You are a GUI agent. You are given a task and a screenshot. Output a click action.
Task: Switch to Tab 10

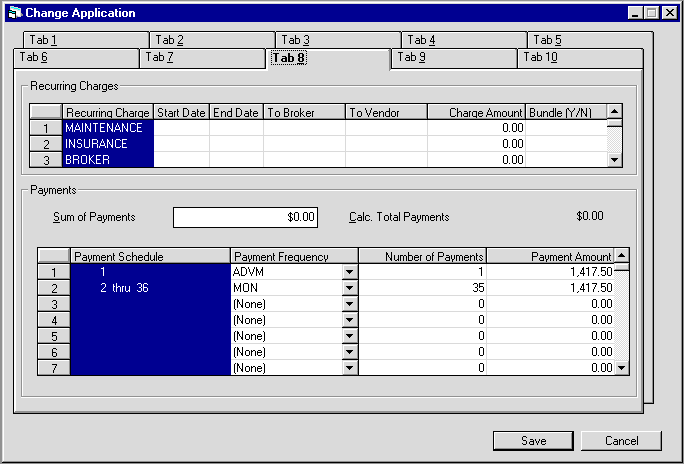pyautogui.click(x=580, y=58)
